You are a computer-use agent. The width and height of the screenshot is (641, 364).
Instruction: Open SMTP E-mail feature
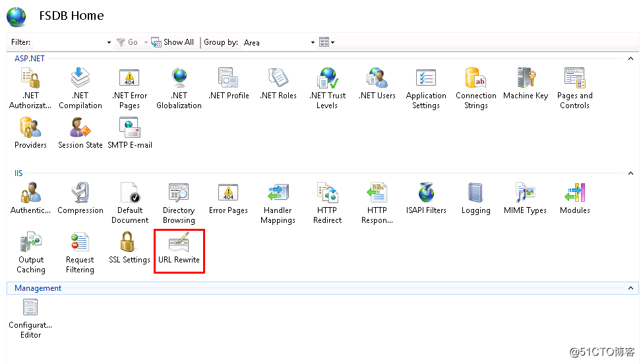[x=130, y=133]
